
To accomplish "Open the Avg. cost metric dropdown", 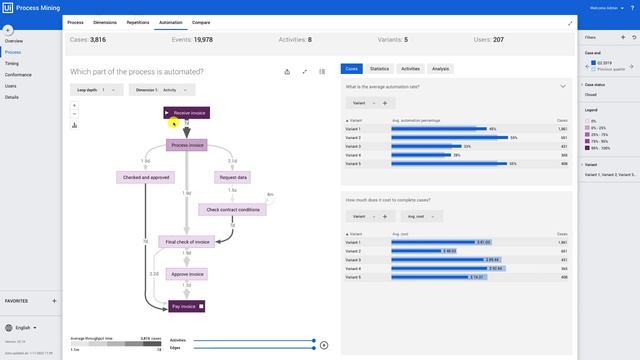I will [x=421, y=217].
